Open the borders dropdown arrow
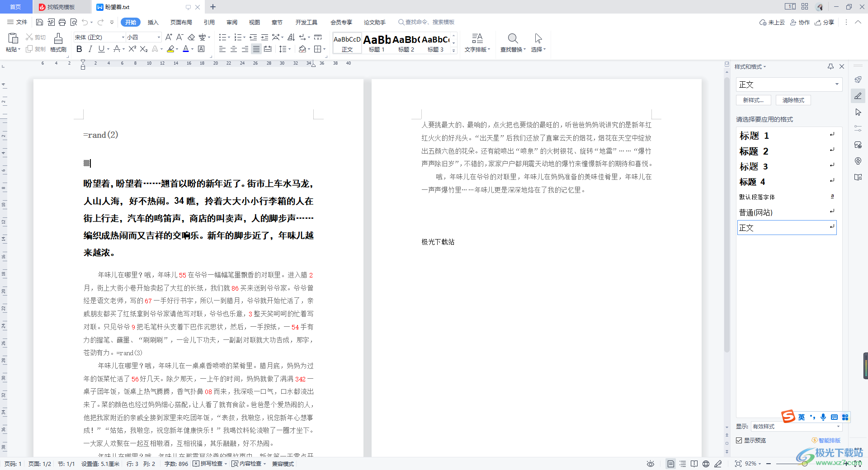868x470 pixels. coord(325,49)
